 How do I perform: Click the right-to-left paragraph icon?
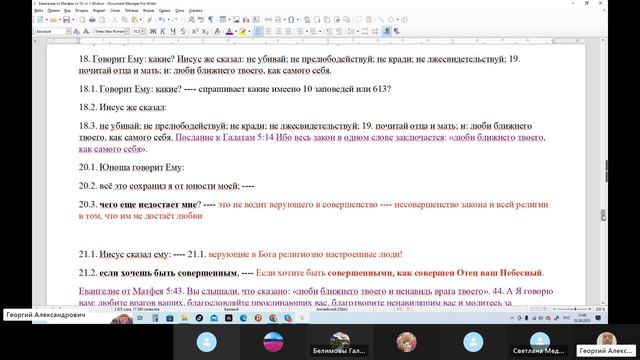pyautogui.click(x=397, y=31)
